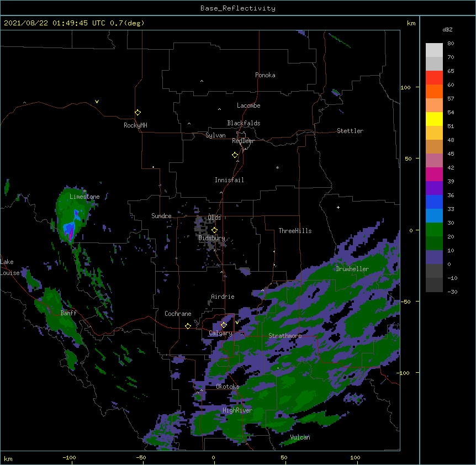Select the yellow 54-51 dBZ legend swatch

(x=434, y=119)
